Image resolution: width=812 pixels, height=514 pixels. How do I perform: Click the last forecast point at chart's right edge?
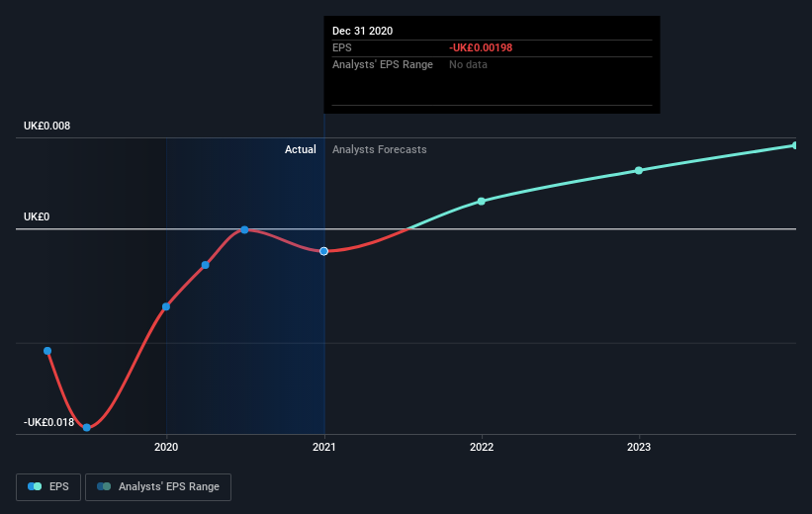pyautogui.click(x=795, y=145)
